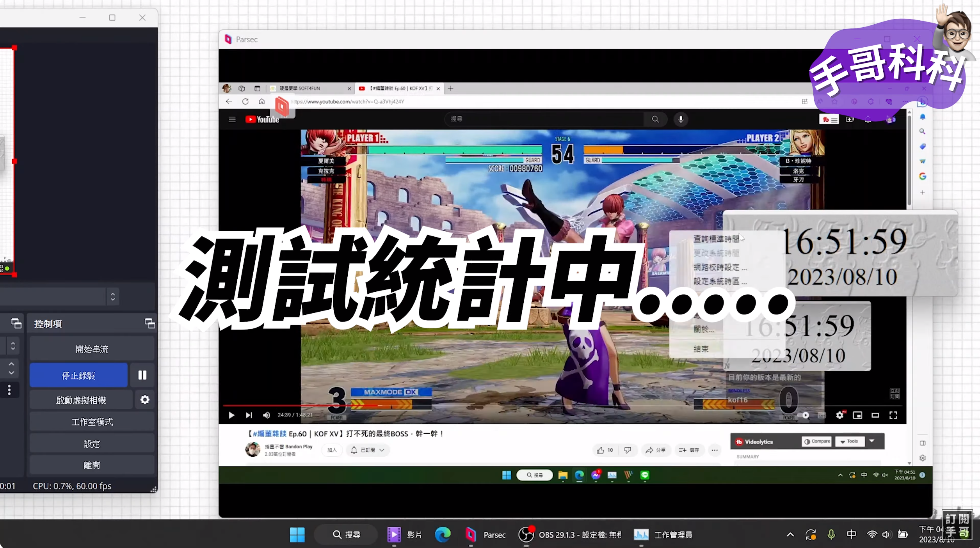The height and width of the screenshot is (548, 980).
Task: Click the 開始串流 button
Action: click(92, 349)
